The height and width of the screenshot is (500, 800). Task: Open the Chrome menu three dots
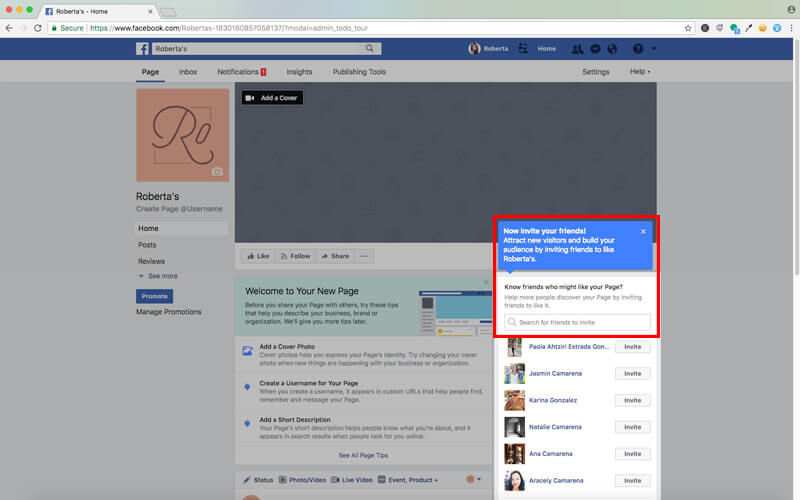[791, 28]
